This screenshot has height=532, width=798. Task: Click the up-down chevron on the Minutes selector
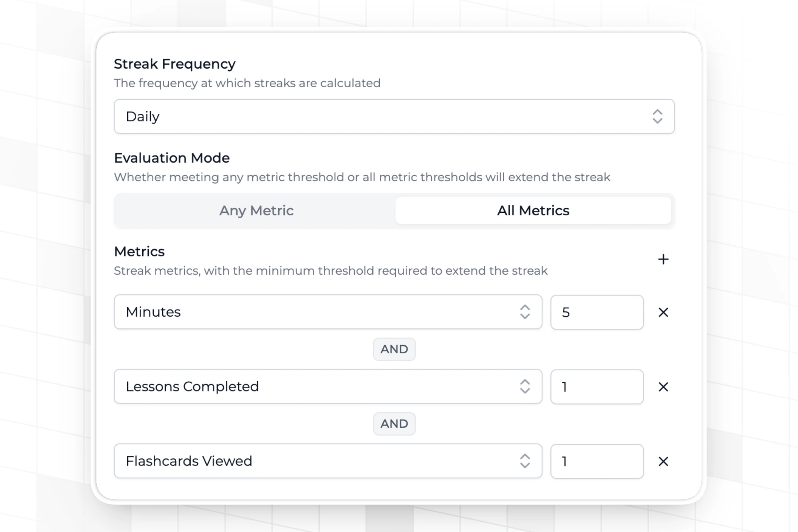(x=525, y=312)
